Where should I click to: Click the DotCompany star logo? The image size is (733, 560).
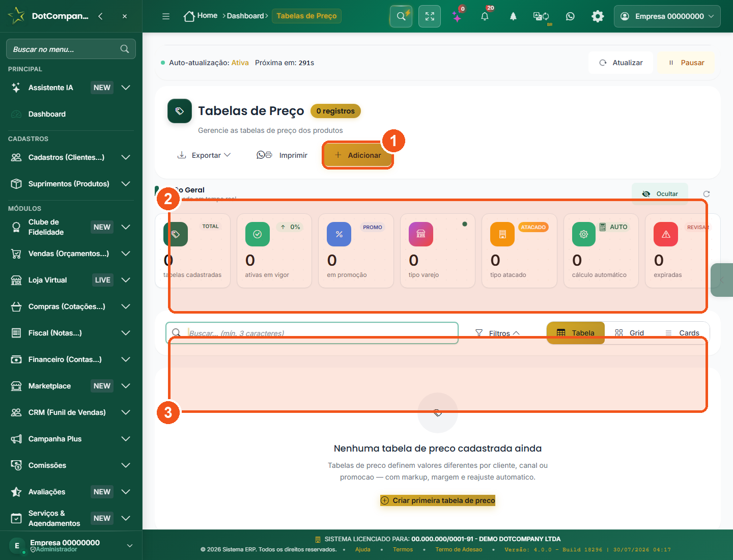(x=16, y=16)
